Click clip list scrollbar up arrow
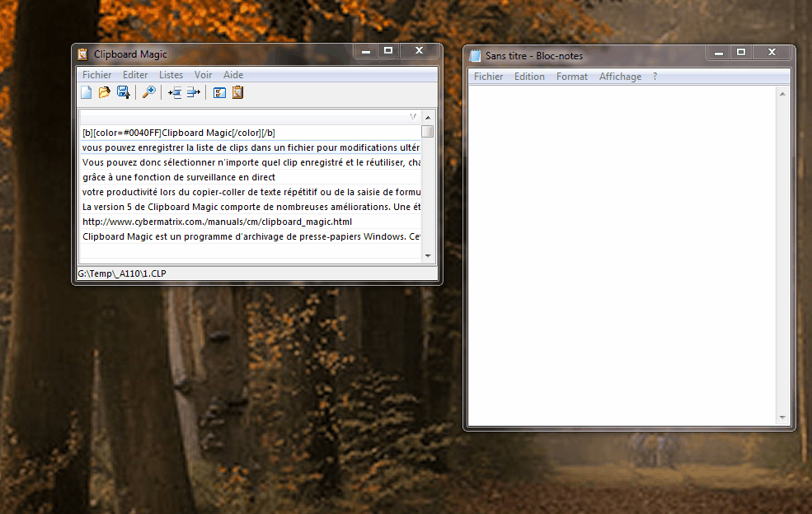Image resolution: width=812 pixels, height=514 pixels. 428,118
